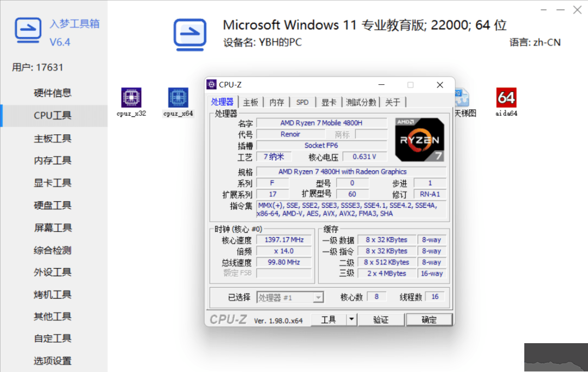Open 选项设置 from the sidebar
The height and width of the screenshot is (372, 588).
click(53, 361)
